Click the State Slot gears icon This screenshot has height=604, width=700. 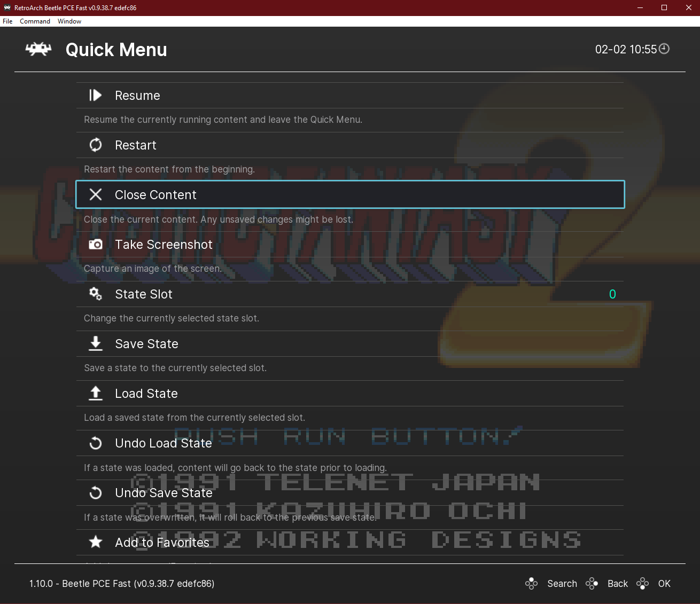[x=96, y=294]
